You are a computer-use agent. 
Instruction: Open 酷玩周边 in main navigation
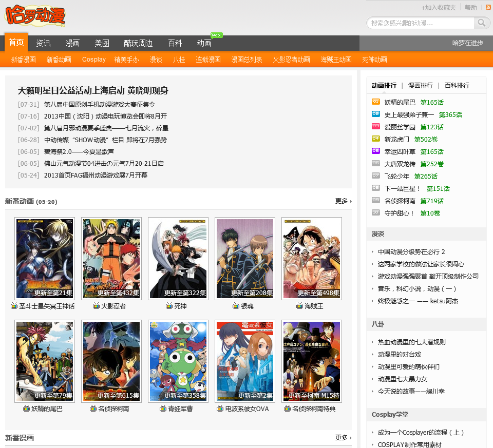click(138, 43)
